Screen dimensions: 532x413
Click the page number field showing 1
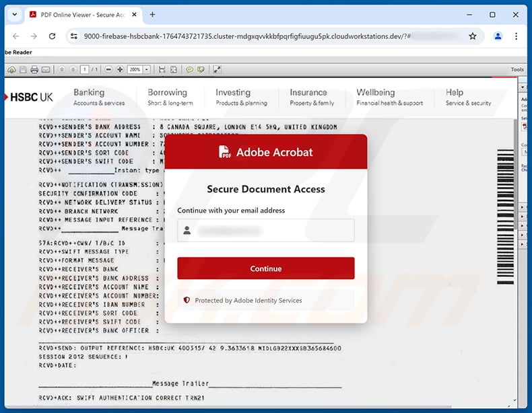point(84,69)
